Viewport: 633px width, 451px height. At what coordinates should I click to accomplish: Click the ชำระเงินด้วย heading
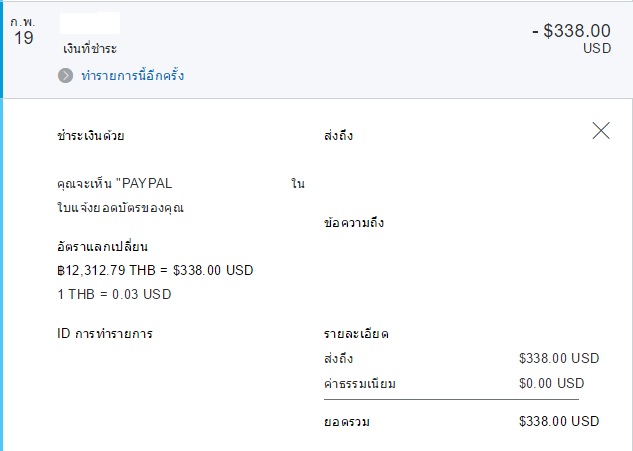[91, 135]
